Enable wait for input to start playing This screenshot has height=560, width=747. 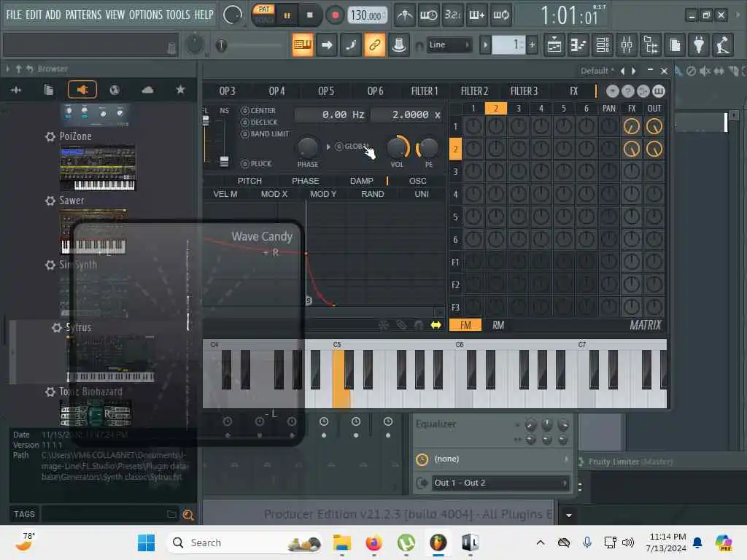(x=428, y=15)
